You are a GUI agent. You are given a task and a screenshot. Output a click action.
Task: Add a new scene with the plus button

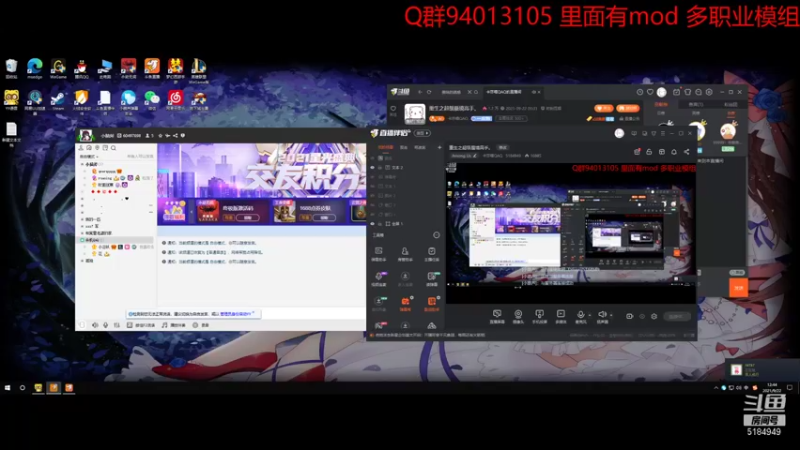pyautogui.click(x=439, y=147)
